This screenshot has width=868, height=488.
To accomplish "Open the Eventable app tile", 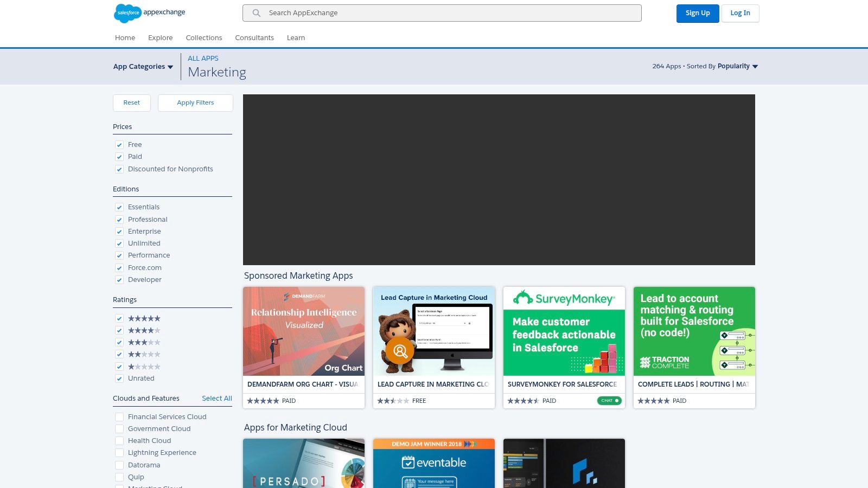I will pyautogui.click(x=433, y=463).
